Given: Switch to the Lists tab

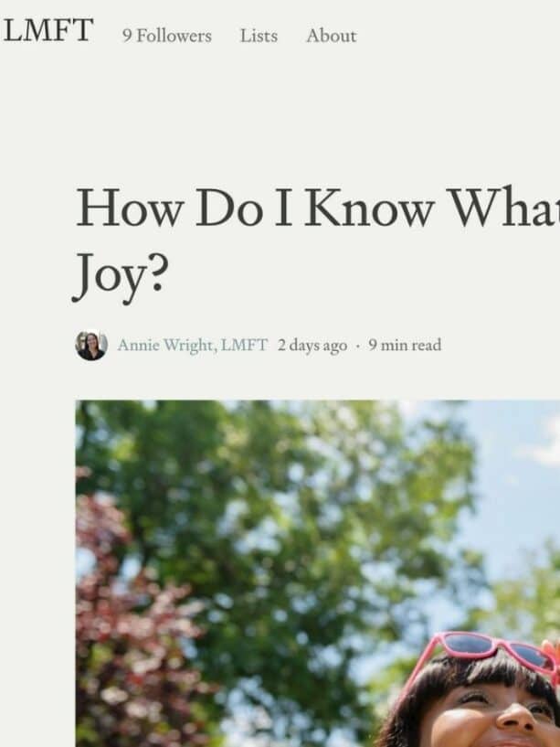Looking at the screenshot, I should click(259, 36).
